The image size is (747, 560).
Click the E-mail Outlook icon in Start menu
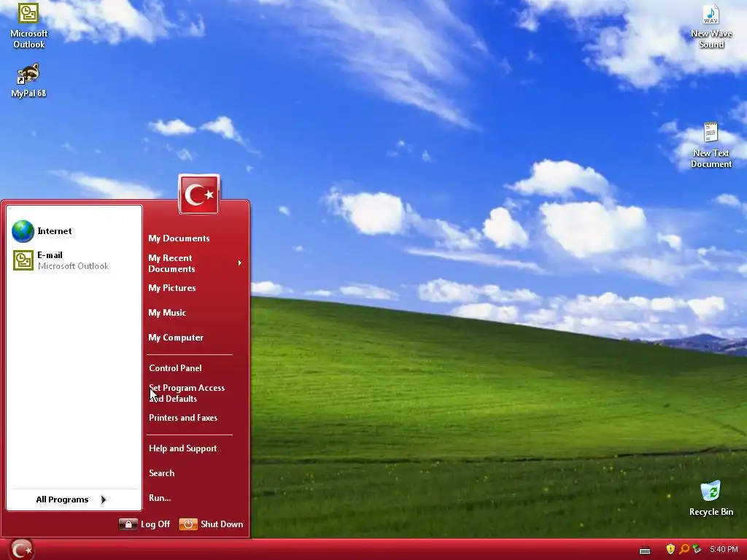click(x=23, y=260)
